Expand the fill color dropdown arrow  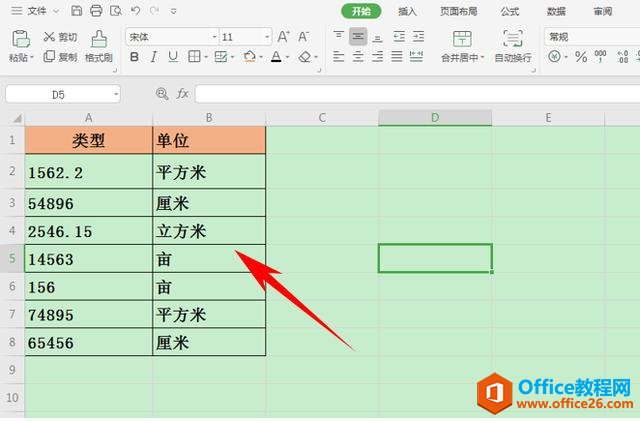coord(261,57)
